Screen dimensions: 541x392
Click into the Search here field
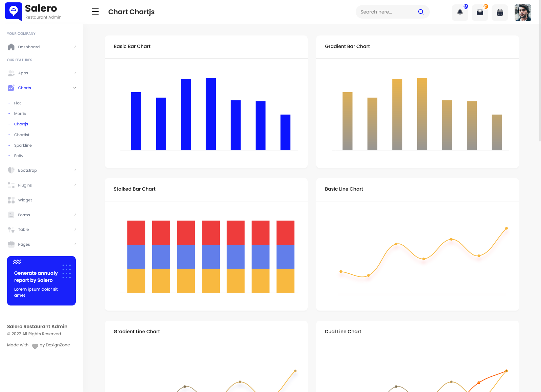coord(385,12)
